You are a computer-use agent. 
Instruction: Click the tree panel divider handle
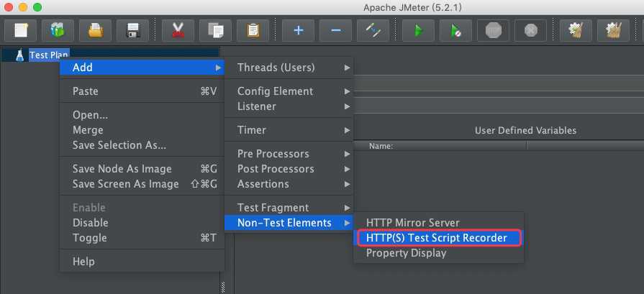[223, 286]
